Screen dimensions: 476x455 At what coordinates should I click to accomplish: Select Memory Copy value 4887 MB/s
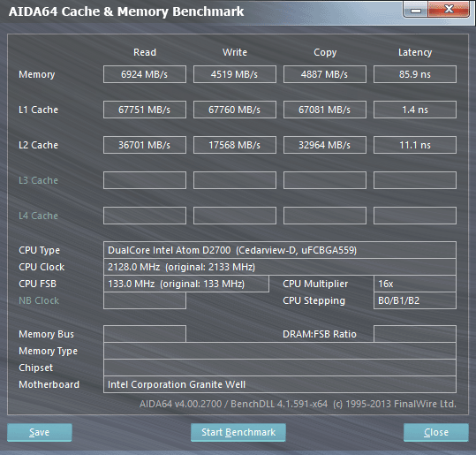[x=325, y=74]
